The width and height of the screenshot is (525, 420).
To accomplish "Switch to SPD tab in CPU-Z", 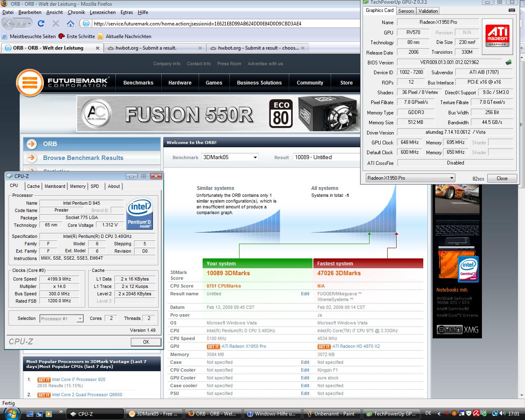I will pyautogui.click(x=95, y=186).
